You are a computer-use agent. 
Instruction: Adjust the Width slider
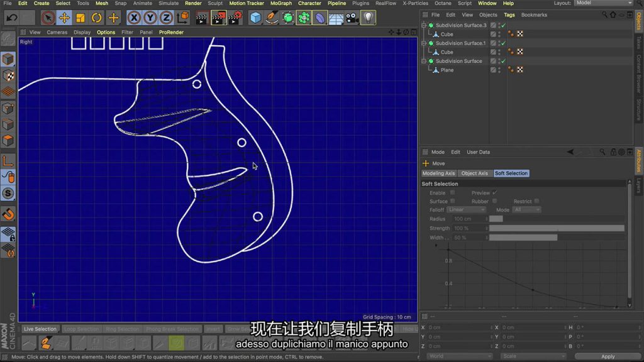tap(557, 238)
